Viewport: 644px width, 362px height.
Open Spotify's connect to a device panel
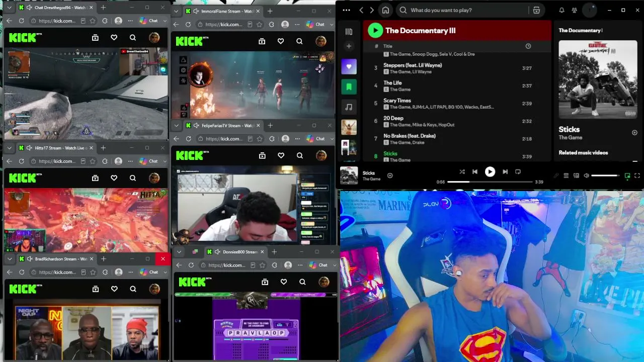[576, 175]
